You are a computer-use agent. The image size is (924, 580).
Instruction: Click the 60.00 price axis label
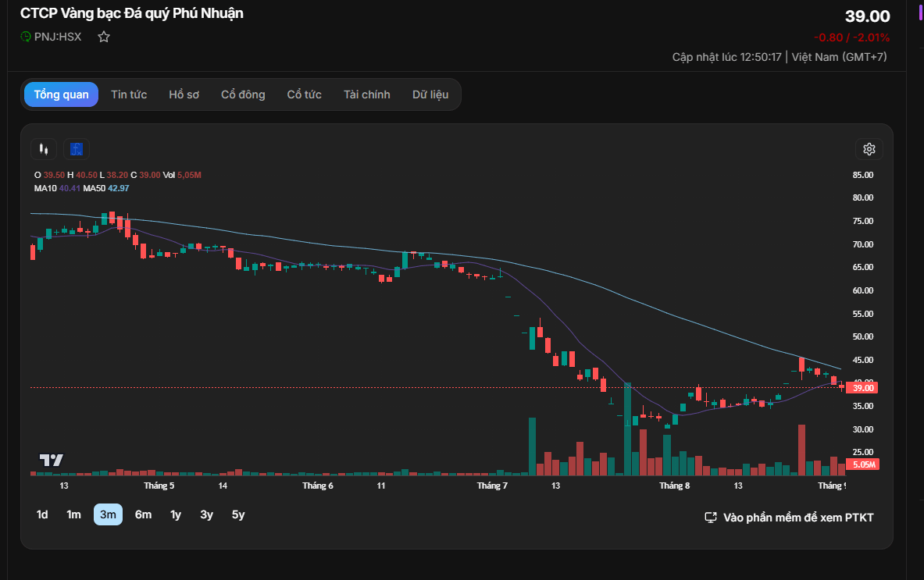[863, 290]
